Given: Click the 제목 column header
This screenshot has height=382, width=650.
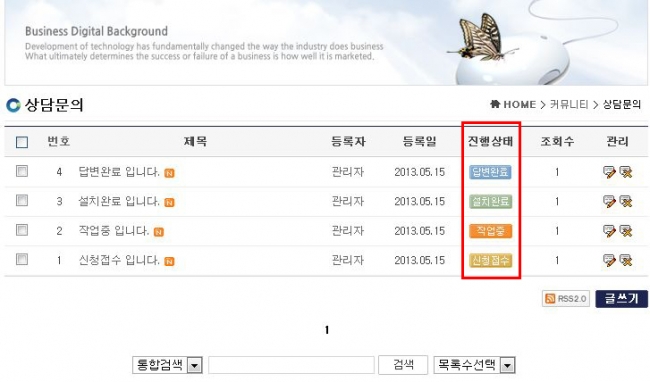Looking at the screenshot, I should [195, 142].
